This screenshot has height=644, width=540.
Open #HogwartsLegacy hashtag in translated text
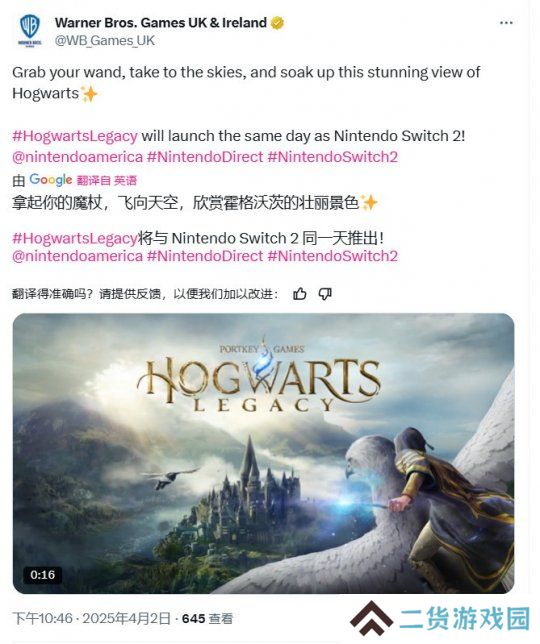74,238
